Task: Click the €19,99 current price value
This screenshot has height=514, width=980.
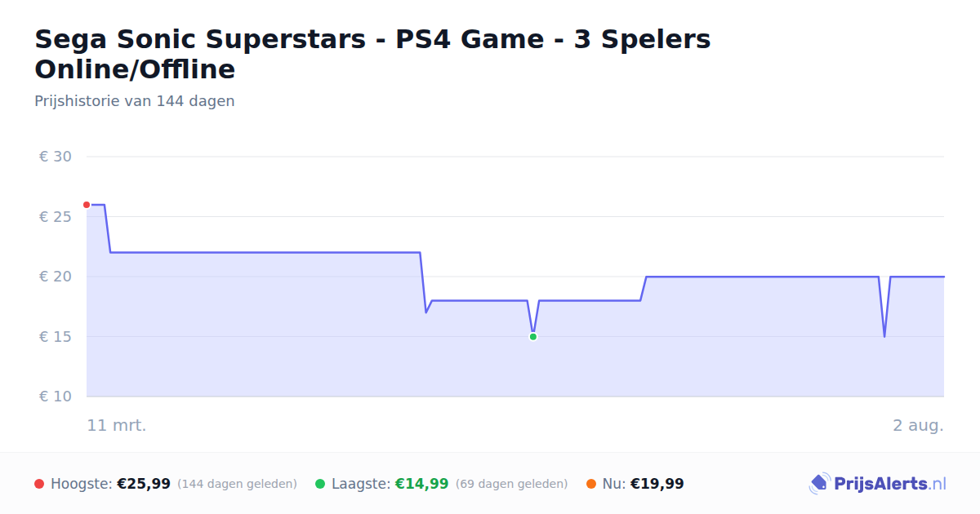Action: click(x=657, y=484)
